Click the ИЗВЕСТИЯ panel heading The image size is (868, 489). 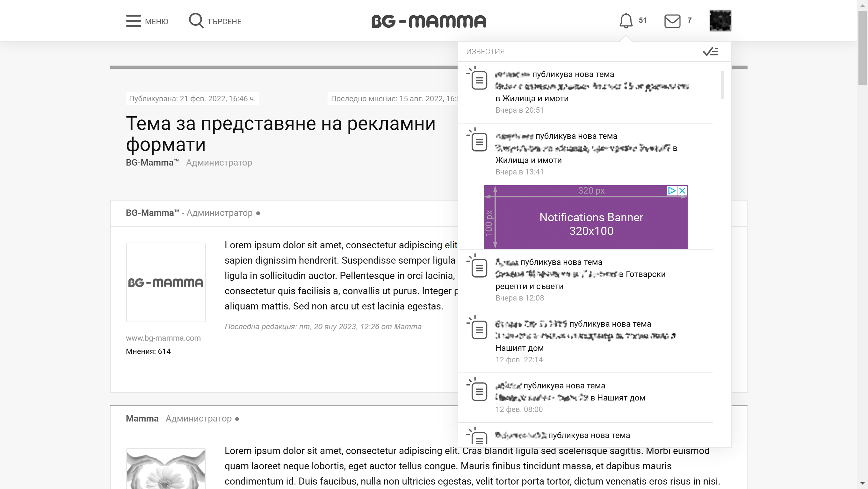(x=485, y=52)
